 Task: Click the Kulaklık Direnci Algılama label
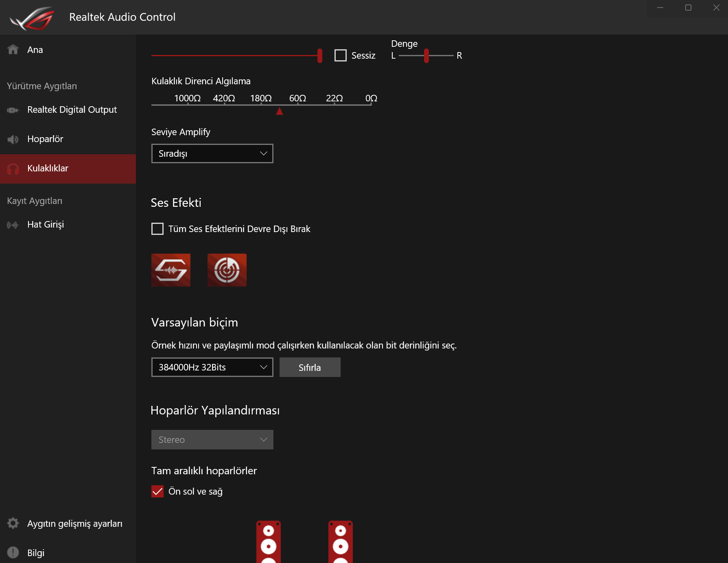pos(201,81)
